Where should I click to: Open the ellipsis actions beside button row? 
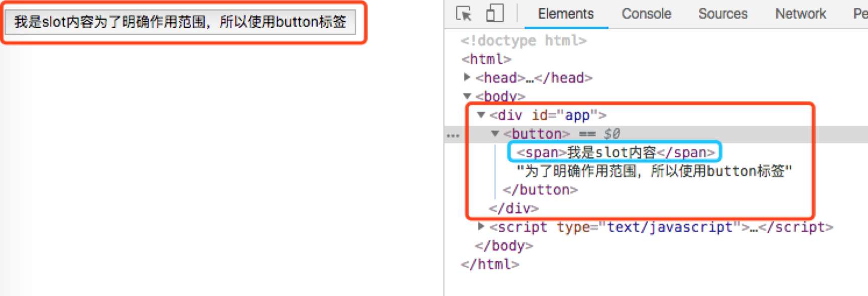[x=453, y=136]
